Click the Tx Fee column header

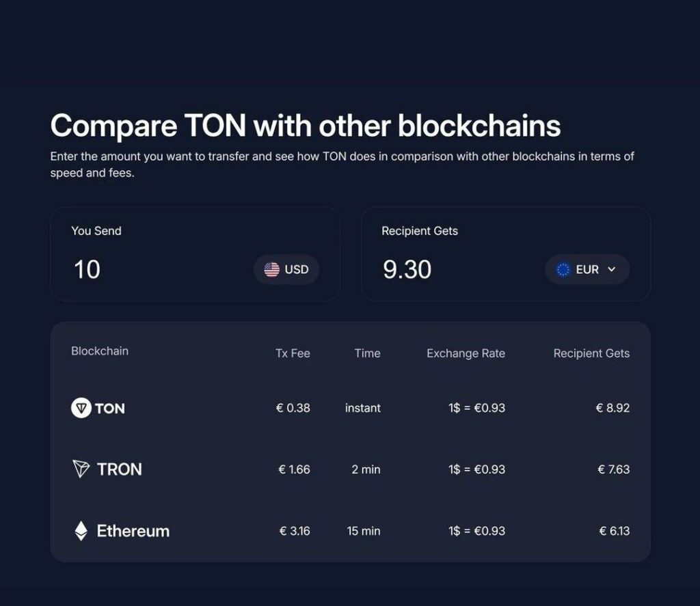[x=293, y=353]
